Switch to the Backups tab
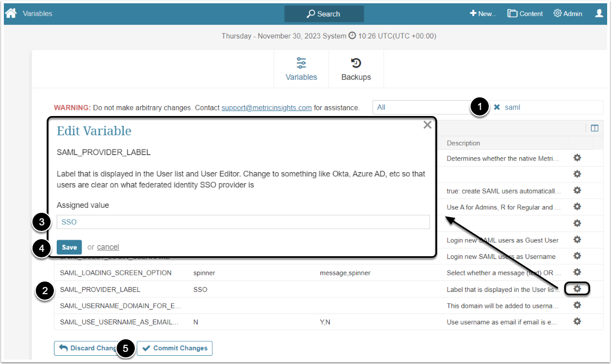 click(356, 69)
